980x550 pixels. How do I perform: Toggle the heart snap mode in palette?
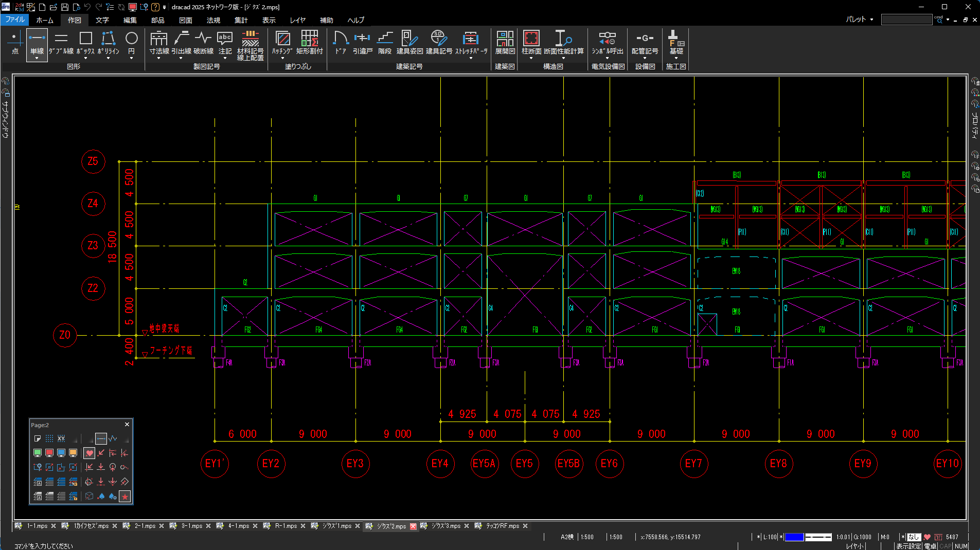(x=90, y=453)
